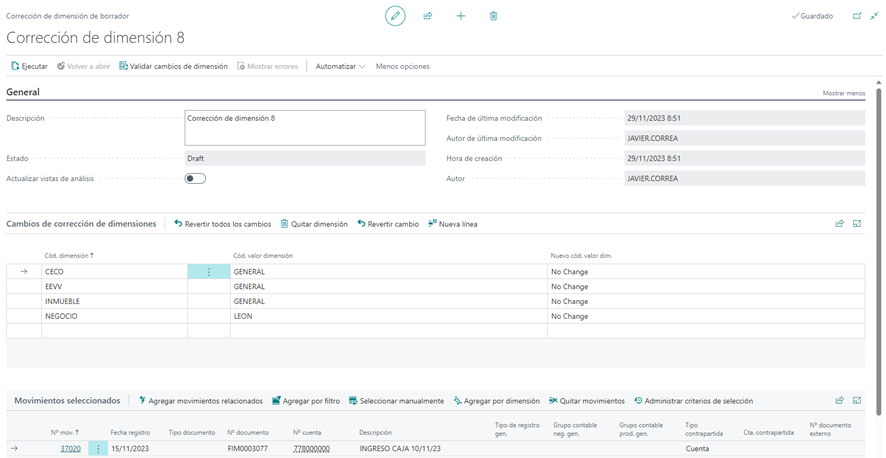Toggle Actualizar vistas de análisis switch
This screenshot has height=458, width=886.
coord(195,178)
